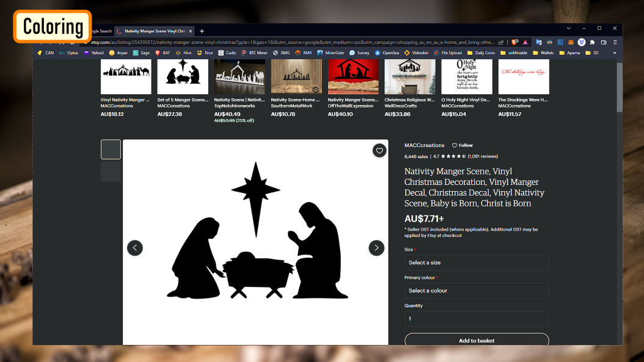Expand the Aparna bookmark folder

[x=569, y=53]
